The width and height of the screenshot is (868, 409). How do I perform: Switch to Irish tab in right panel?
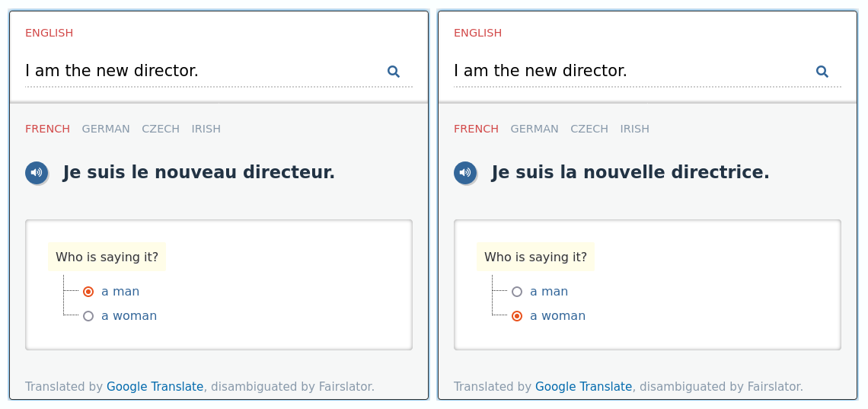point(634,129)
